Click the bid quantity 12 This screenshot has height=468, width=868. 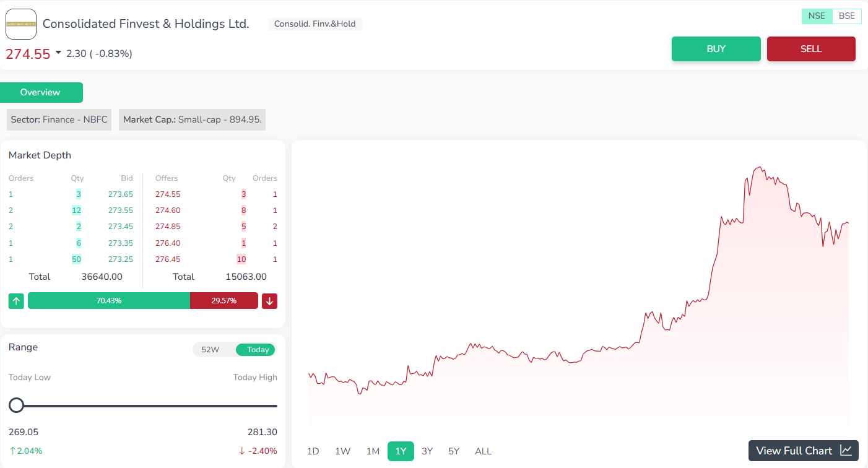76,210
